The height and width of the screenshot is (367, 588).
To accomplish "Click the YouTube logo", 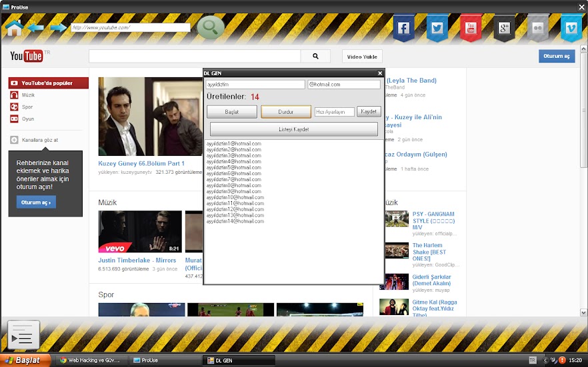I will [x=26, y=56].
